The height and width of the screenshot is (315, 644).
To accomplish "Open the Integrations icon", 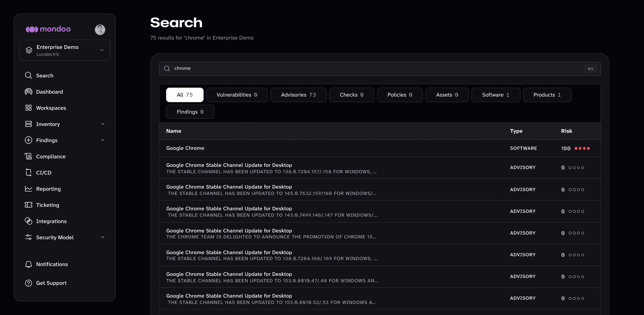I will click(x=28, y=221).
